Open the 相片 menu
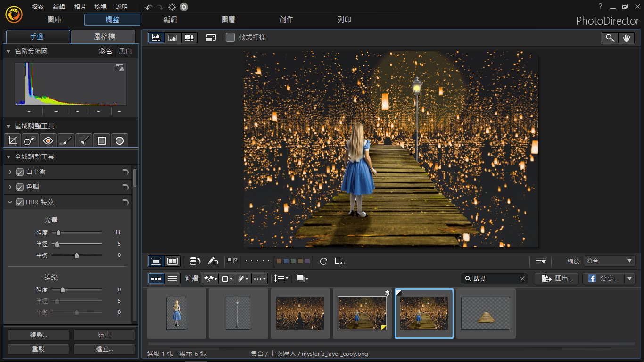Viewport: 644px width, 362px height. point(80,7)
